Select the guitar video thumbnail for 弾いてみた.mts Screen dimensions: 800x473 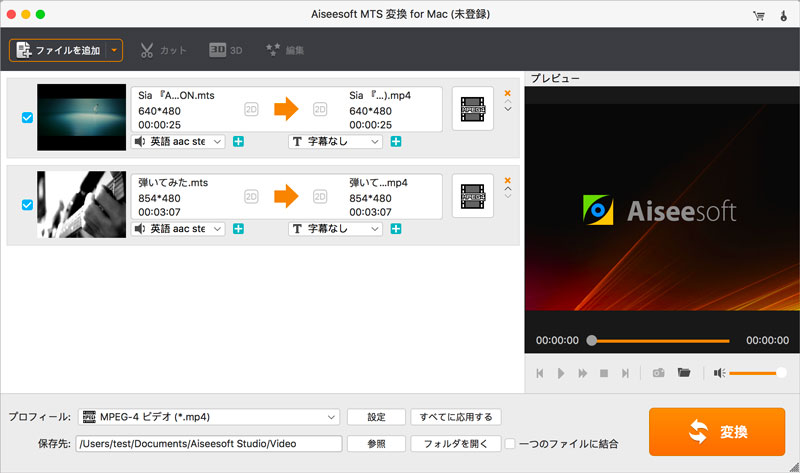point(82,205)
